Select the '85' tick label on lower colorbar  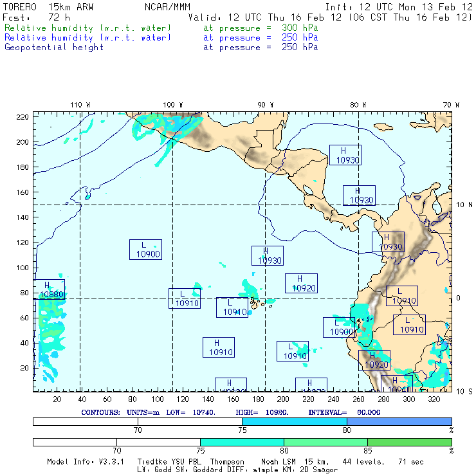click(x=368, y=450)
